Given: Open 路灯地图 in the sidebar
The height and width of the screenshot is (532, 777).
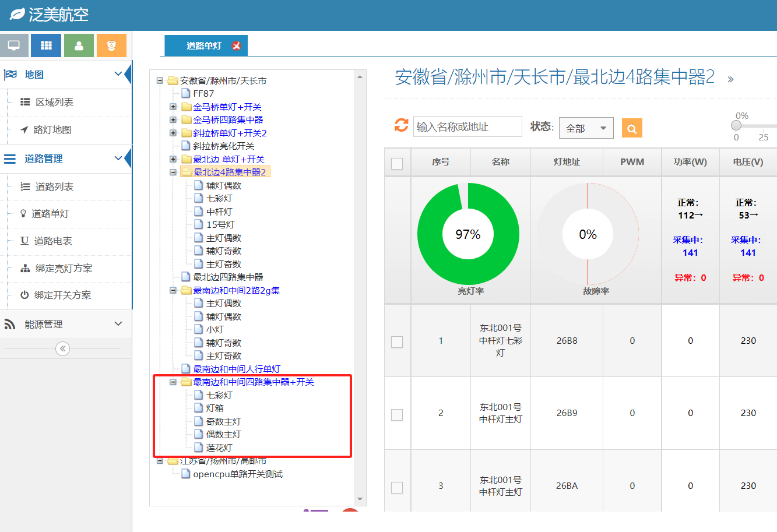Looking at the screenshot, I should click(x=52, y=129).
